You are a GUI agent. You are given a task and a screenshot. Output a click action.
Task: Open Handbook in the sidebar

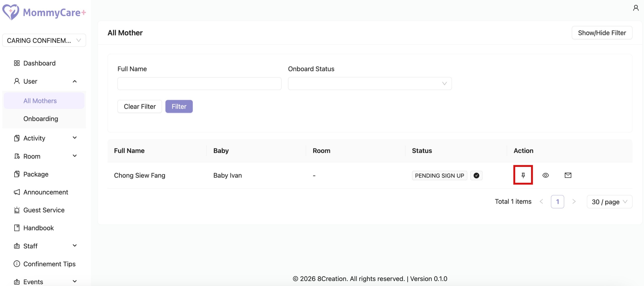point(38,228)
